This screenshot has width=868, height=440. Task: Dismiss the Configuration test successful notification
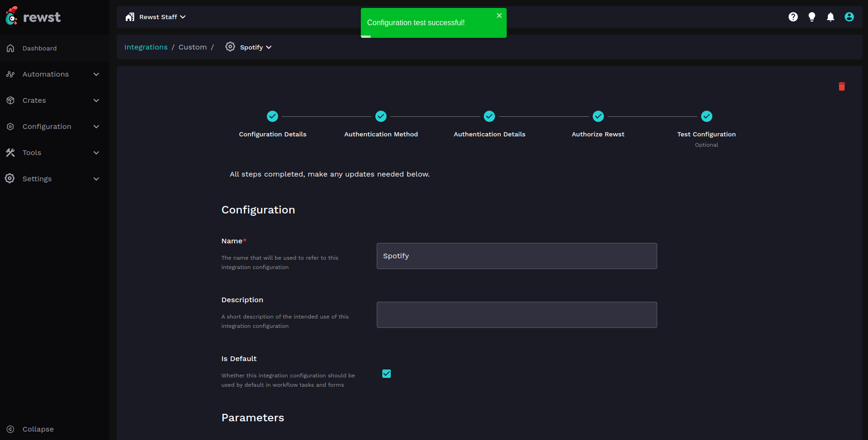tap(499, 15)
